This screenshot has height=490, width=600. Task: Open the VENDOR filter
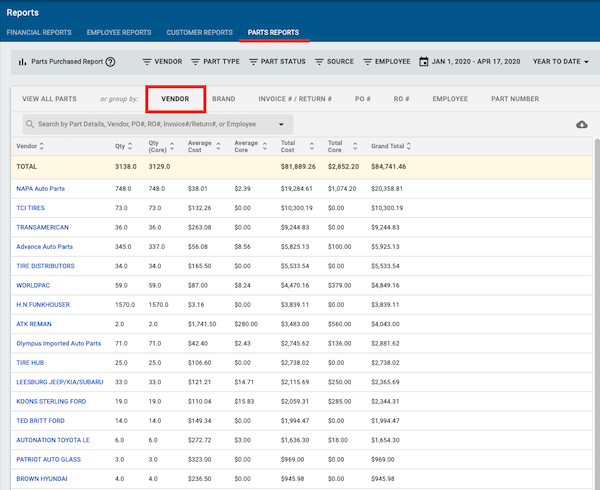click(x=163, y=62)
